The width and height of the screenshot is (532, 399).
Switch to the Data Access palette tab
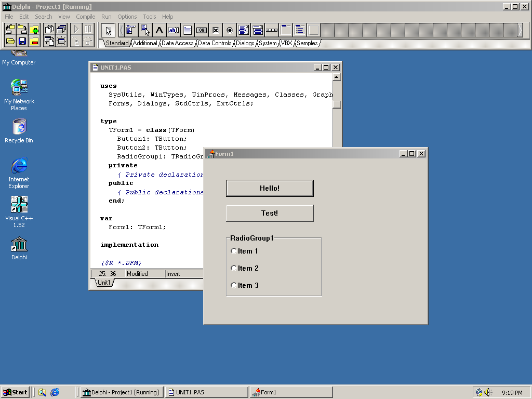tap(178, 43)
